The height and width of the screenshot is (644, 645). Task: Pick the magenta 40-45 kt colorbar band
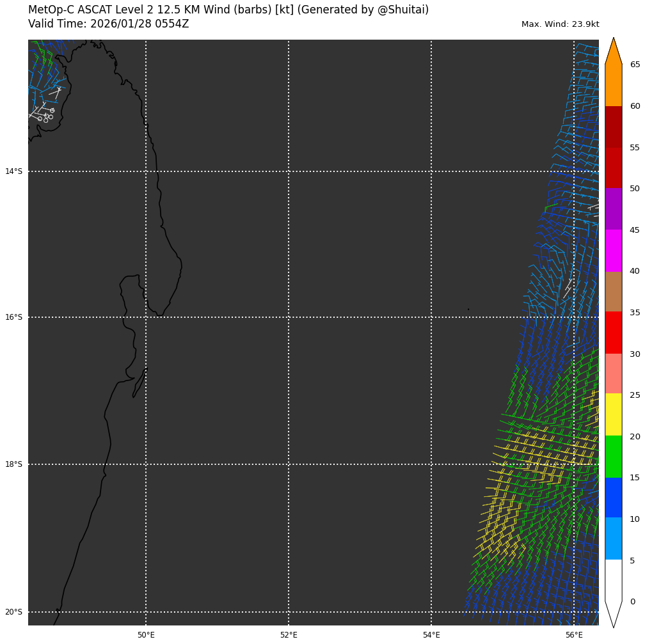click(x=613, y=251)
